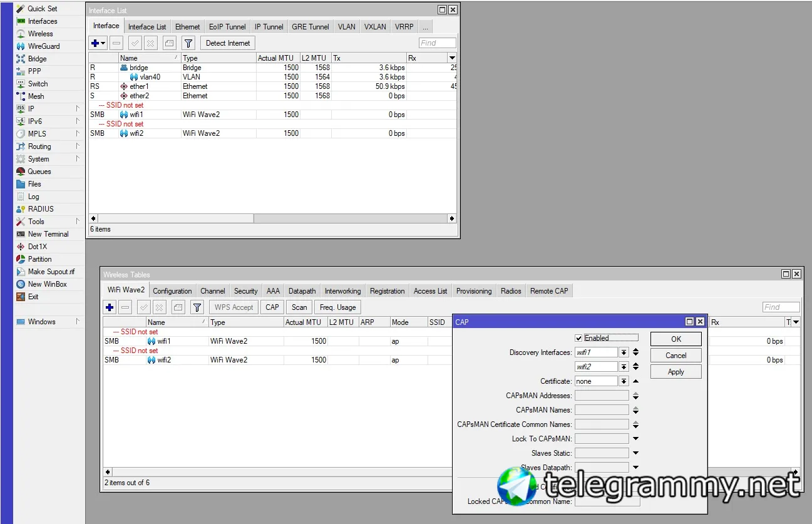
Task: Click the CAP button in Wireless Tables toolbar
Action: (x=272, y=307)
